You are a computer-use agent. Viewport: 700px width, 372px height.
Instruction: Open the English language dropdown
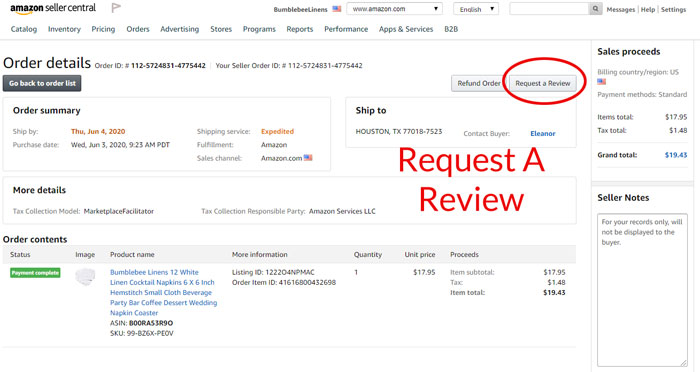point(476,9)
